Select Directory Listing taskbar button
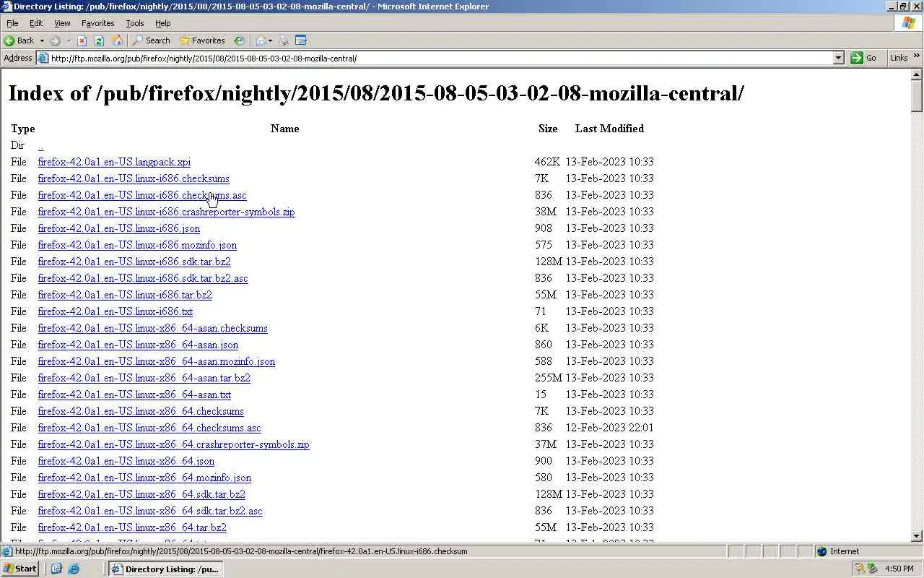The image size is (924, 578). pos(165,569)
